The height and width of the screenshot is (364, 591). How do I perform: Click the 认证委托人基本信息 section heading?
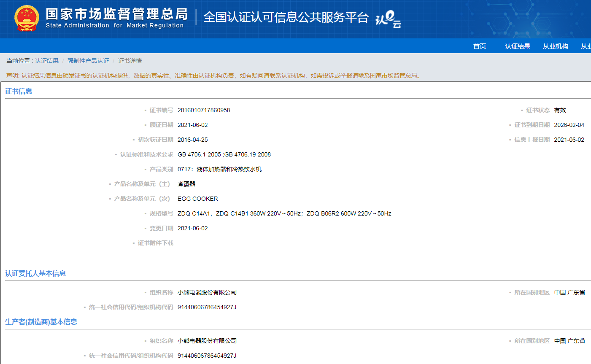pos(35,273)
